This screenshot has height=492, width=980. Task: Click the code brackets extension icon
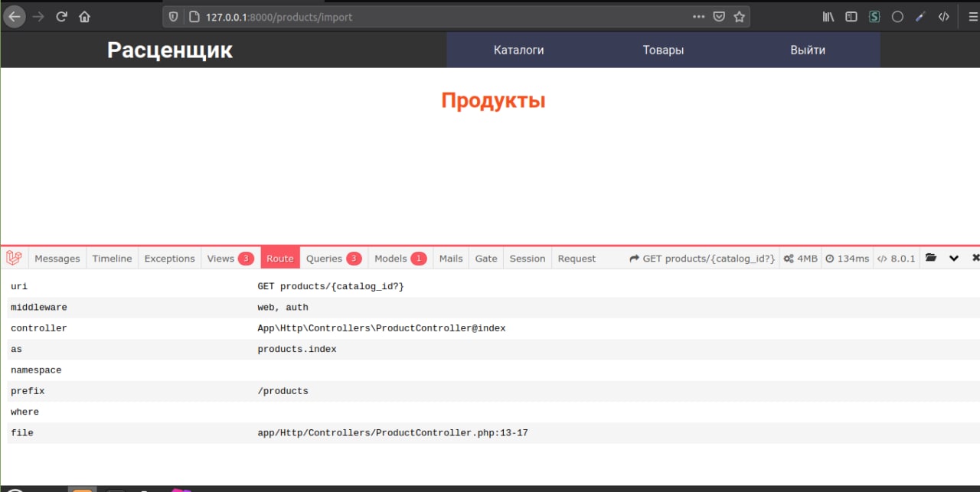pos(944,16)
